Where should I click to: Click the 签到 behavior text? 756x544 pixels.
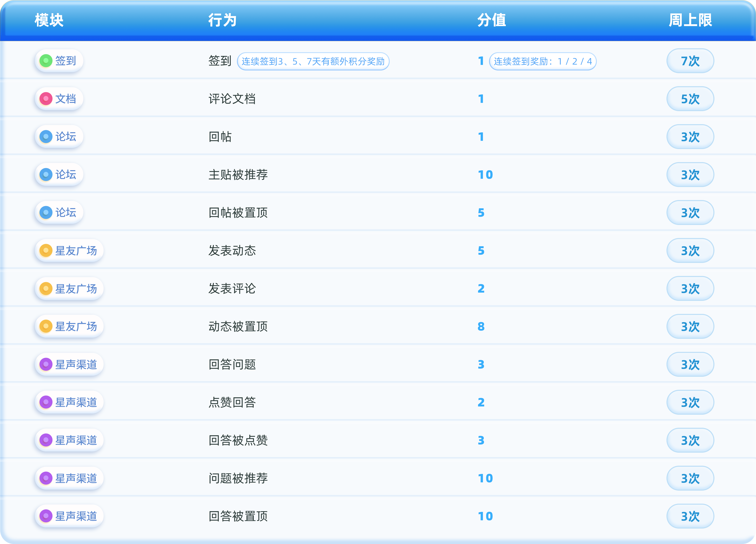pyautogui.click(x=220, y=61)
